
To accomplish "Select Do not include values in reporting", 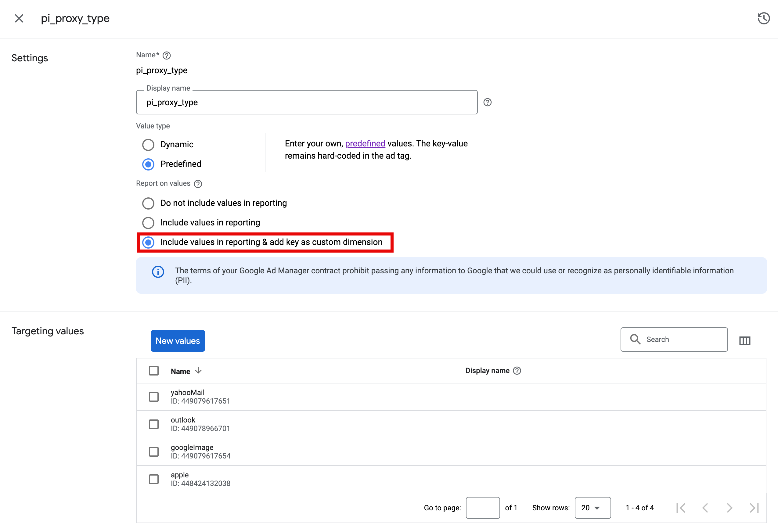I will click(148, 203).
